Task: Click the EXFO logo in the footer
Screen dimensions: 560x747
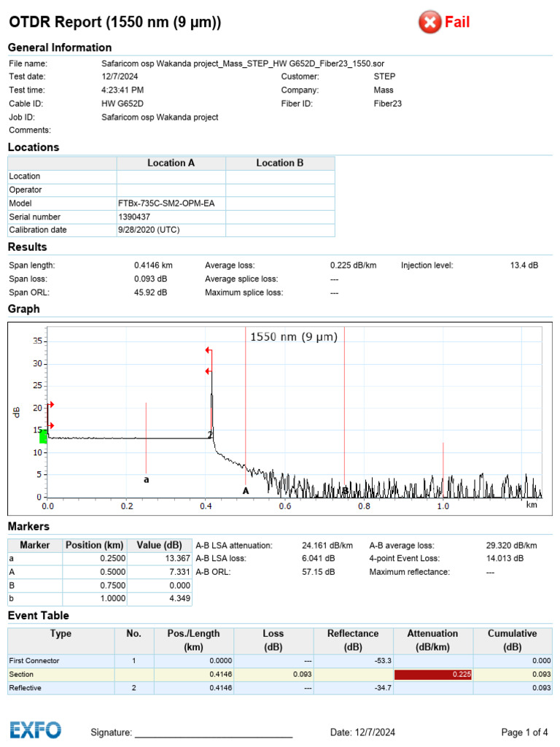Action: pos(36,729)
